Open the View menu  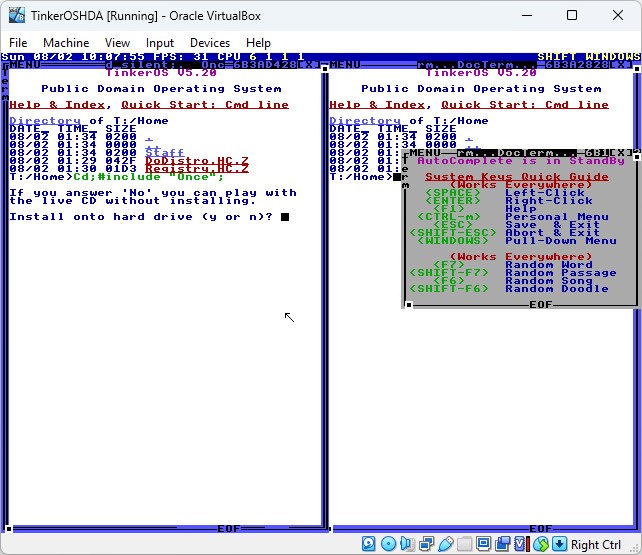(117, 43)
